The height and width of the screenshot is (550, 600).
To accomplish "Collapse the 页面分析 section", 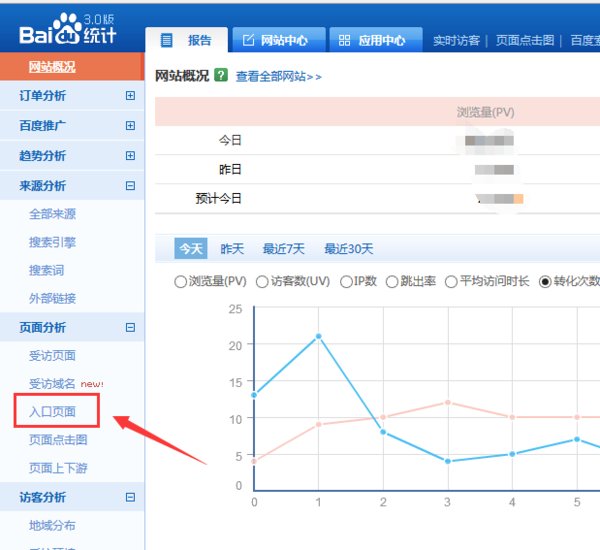I will (130, 327).
